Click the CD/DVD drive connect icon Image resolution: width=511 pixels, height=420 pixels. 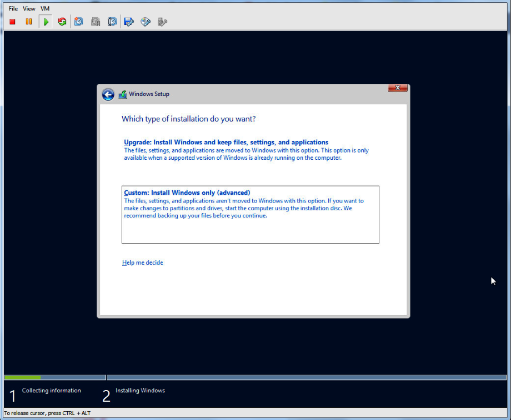[146, 22]
